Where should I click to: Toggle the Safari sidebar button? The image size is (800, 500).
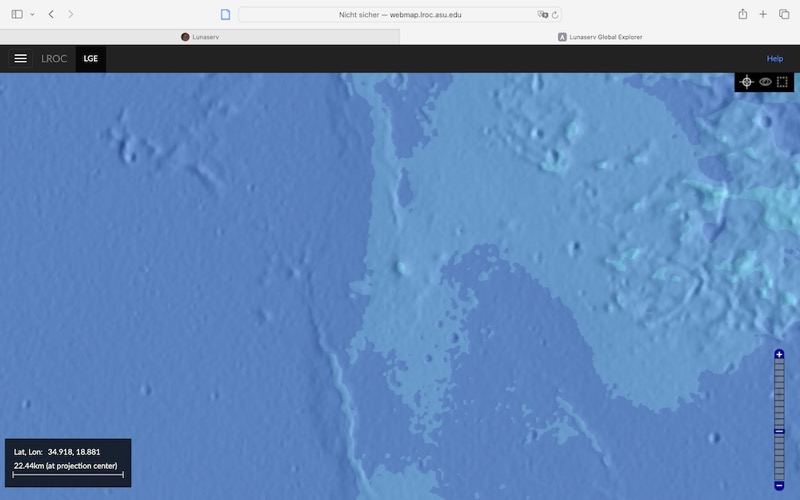coord(14,14)
